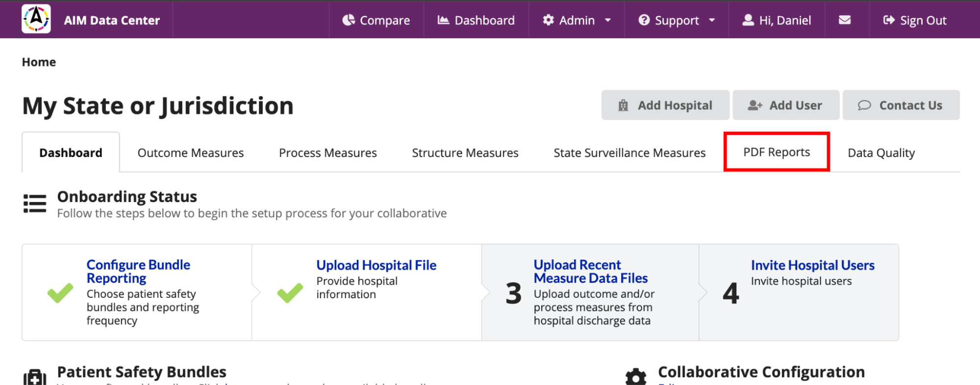Click the Patient Safety Bundles medical kit icon
Viewport: 980px width, 385px height.
coord(35,377)
